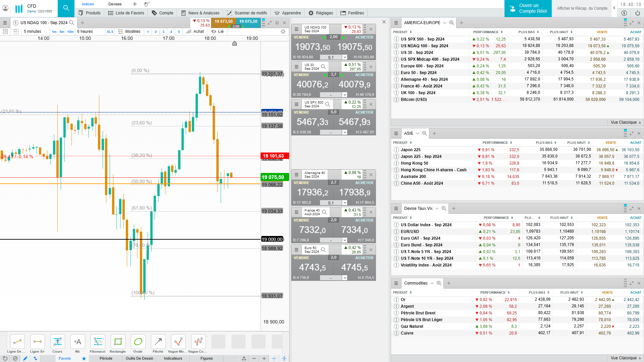Toggle the Lié linked eye option
The height and width of the screenshot is (362, 644).
[217, 32]
